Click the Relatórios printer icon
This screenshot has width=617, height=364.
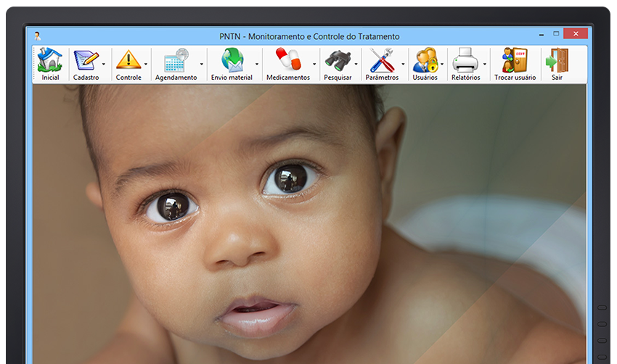[465, 60]
